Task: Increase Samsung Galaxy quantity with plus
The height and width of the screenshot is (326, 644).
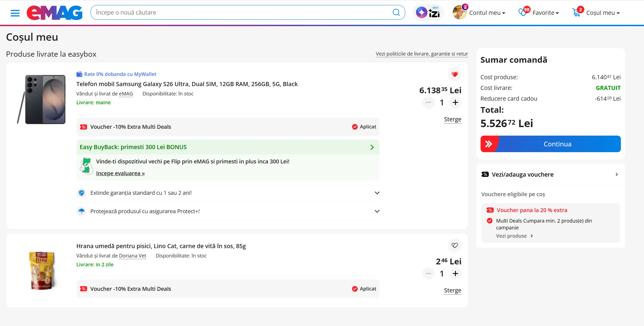Action: coord(455,102)
